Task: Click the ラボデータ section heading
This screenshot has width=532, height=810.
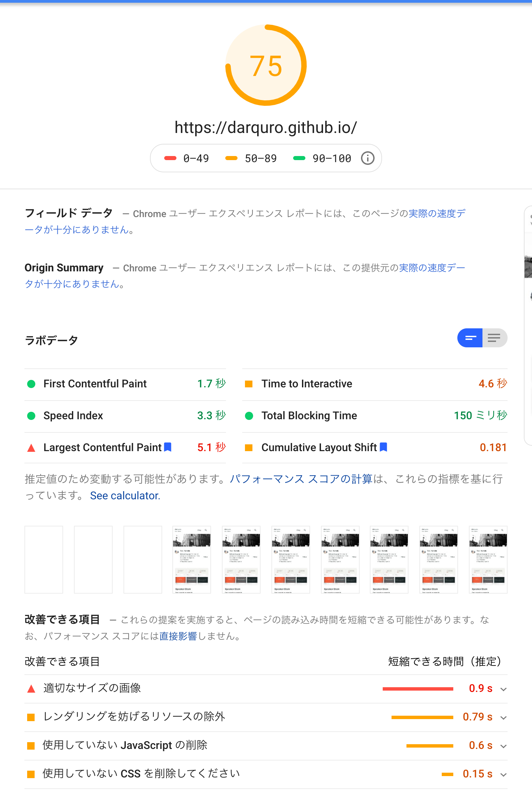Action: pos(51,340)
